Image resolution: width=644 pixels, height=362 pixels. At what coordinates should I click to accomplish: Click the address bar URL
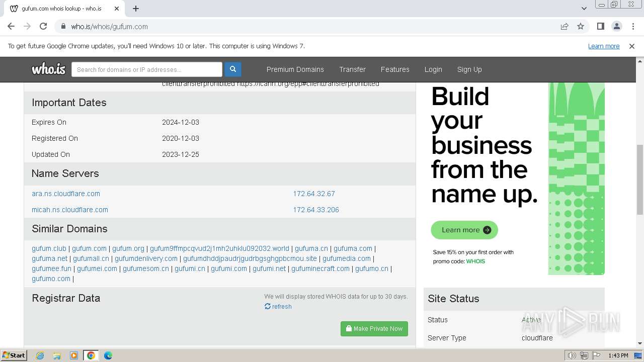(109, 27)
